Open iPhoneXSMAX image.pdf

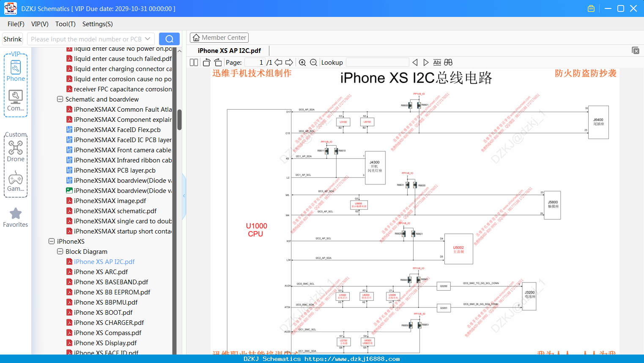(x=110, y=201)
